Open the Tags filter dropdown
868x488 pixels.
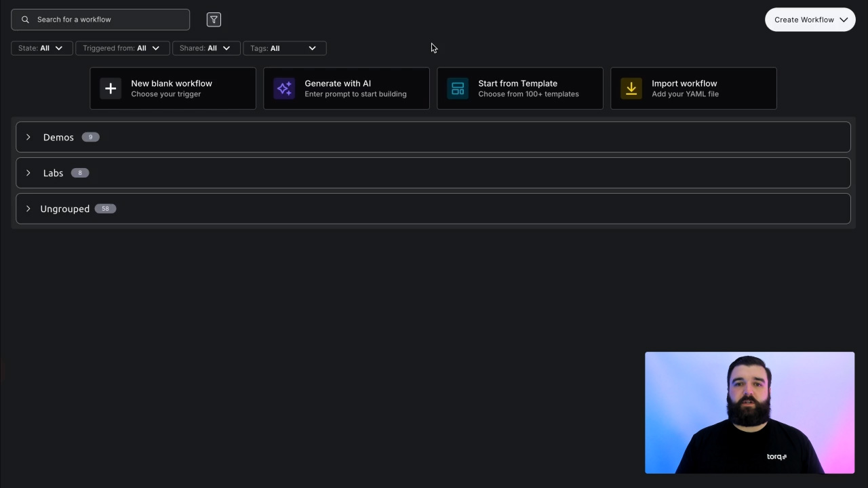[x=284, y=48]
